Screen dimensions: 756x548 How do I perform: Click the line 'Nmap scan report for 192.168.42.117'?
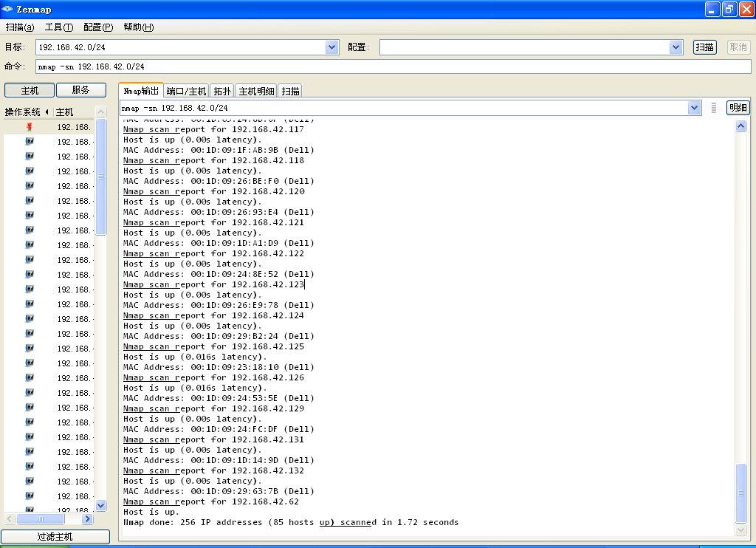coord(213,129)
